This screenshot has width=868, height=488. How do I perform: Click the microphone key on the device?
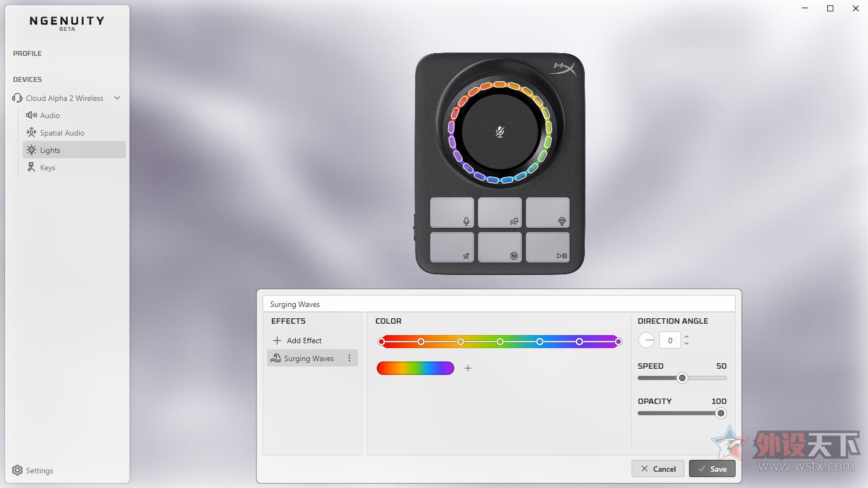[x=452, y=213]
